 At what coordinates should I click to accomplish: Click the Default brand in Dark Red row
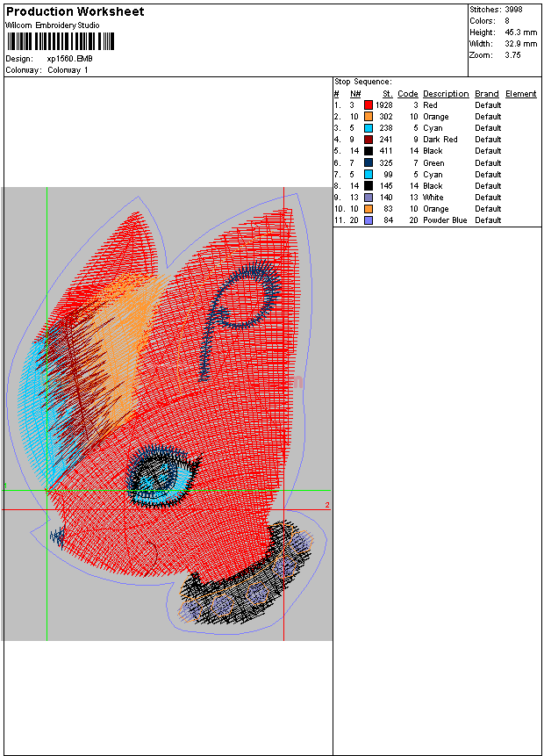click(x=488, y=140)
